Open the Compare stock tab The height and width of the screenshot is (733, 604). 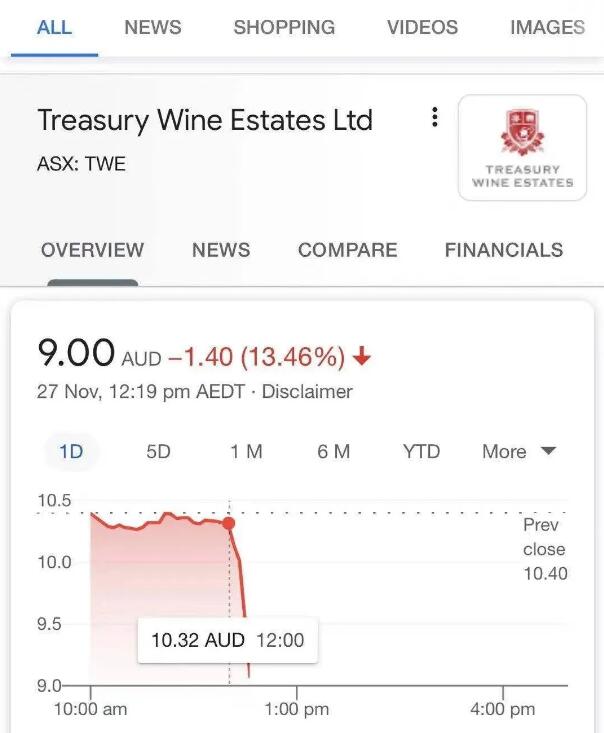pos(348,250)
